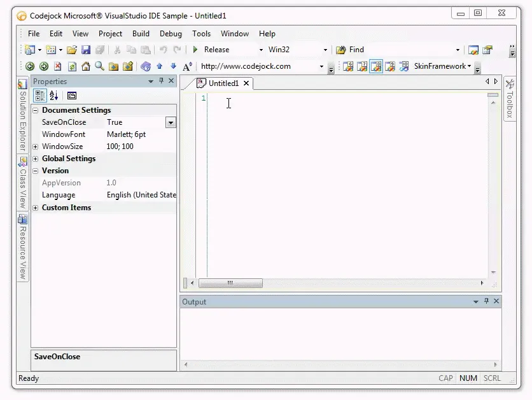This screenshot has width=532, height=400.
Task: Open the Win32 platform dropdown
Action: [x=325, y=50]
